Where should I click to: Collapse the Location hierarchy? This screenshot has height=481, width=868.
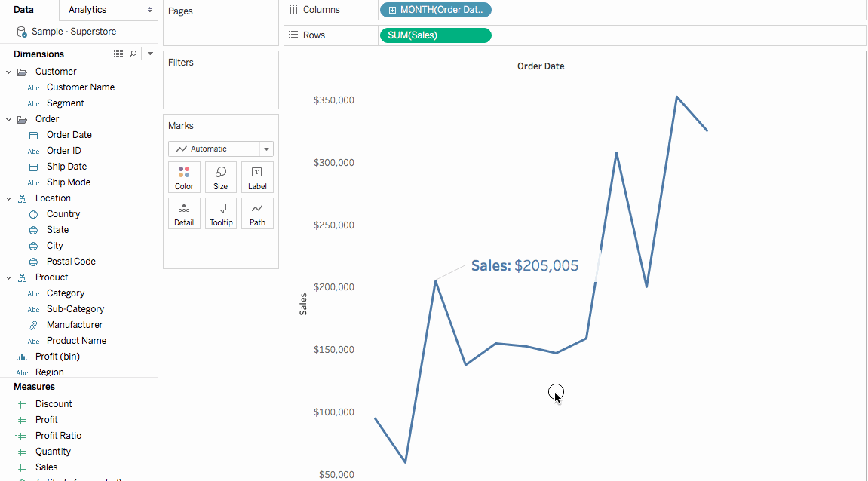[x=8, y=199]
